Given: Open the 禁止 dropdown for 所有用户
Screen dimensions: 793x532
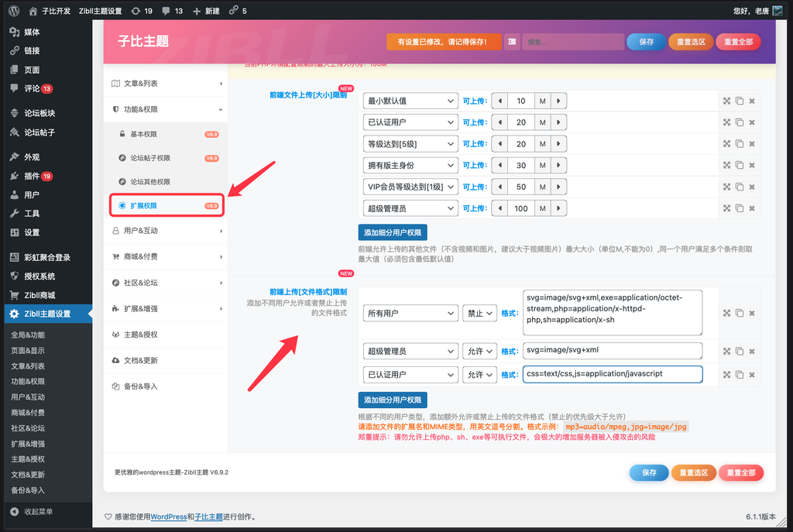Looking at the screenshot, I should (x=479, y=313).
